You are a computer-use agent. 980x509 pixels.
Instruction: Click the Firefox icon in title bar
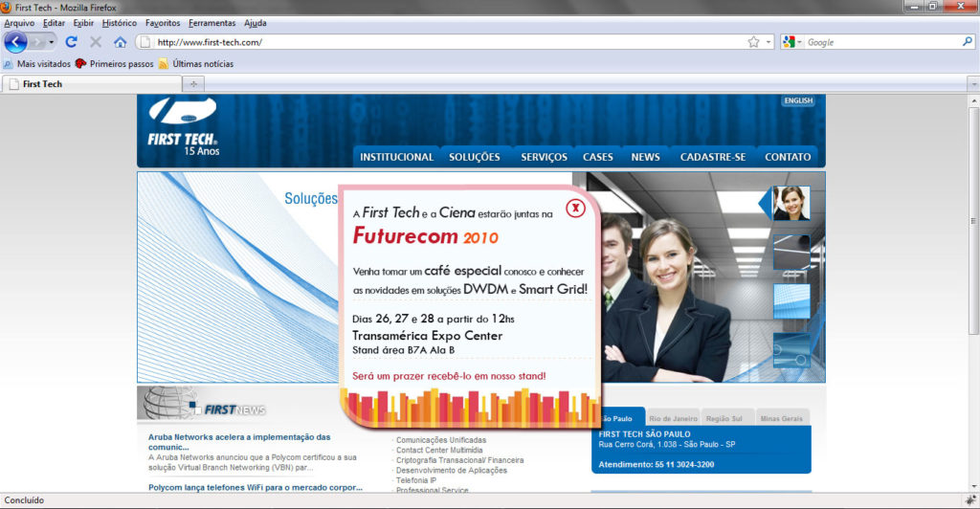tap(7, 8)
